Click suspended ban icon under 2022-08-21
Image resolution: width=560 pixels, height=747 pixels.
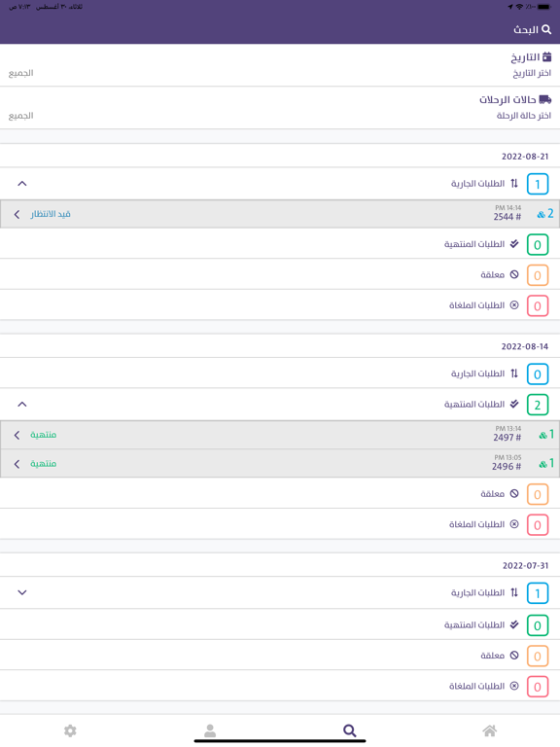tap(514, 274)
